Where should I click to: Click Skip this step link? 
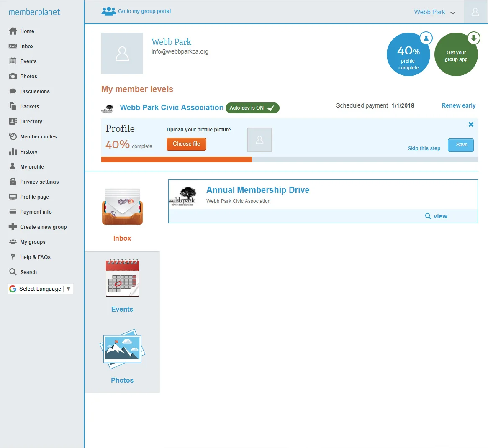424,148
